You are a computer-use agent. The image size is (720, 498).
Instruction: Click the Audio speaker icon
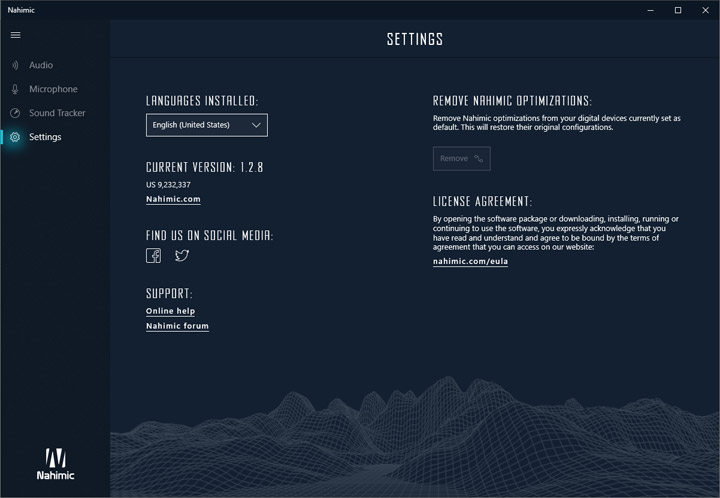(x=15, y=65)
